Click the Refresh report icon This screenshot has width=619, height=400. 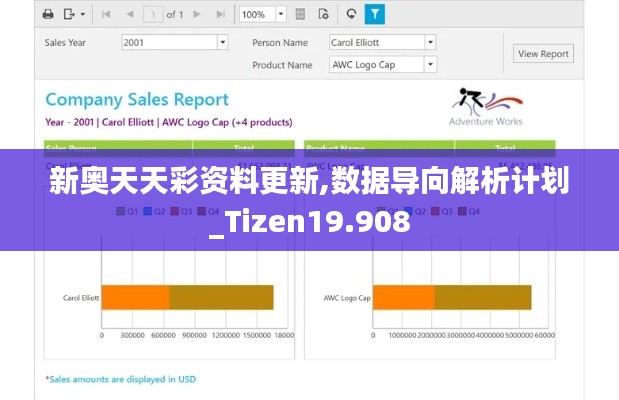pyautogui.click(x=351, y=15)
